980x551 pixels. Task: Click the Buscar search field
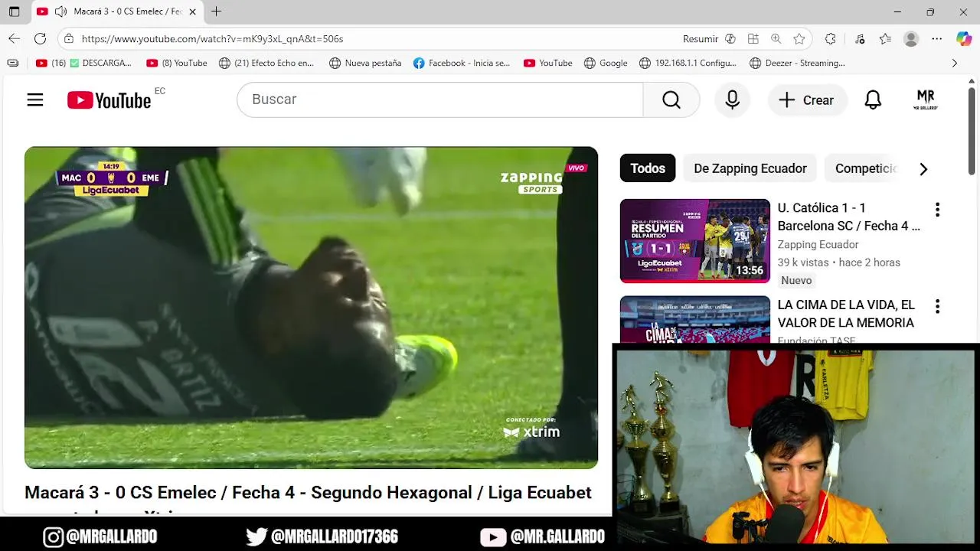pyautogui.click(x=439, y=99)
